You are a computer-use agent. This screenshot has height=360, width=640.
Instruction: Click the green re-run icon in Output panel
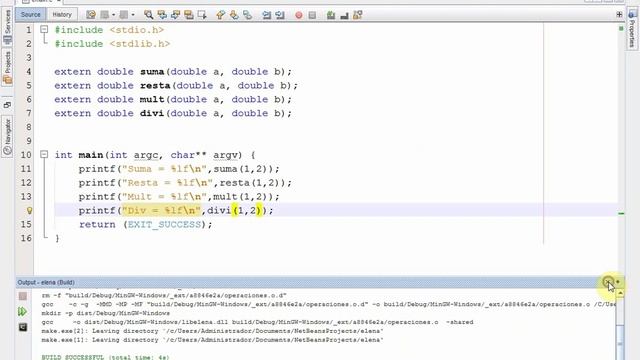point(23,312)
